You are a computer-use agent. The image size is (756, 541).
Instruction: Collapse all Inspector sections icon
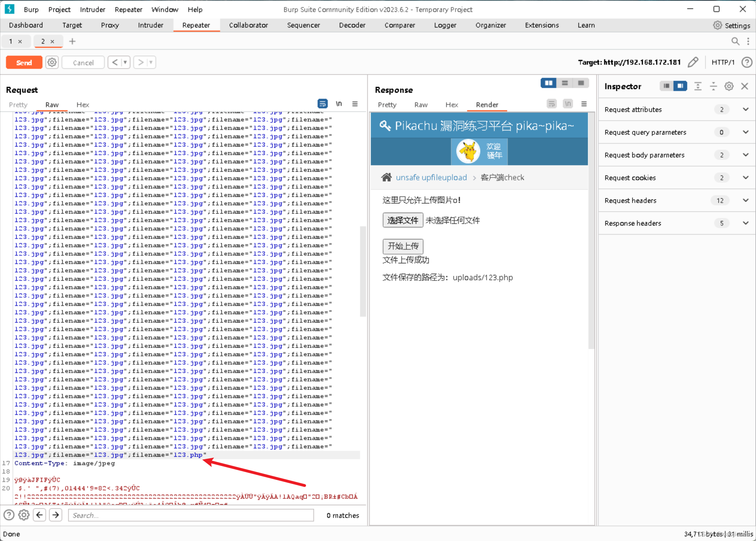713,86
